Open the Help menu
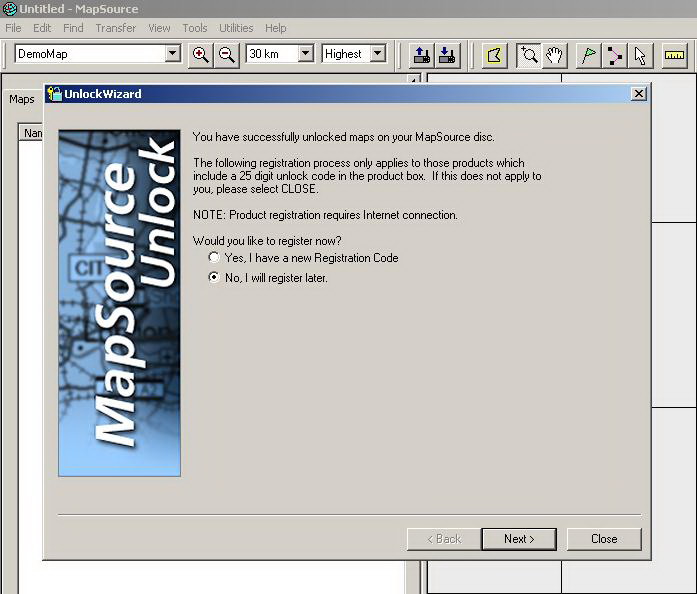 [276, 28]
